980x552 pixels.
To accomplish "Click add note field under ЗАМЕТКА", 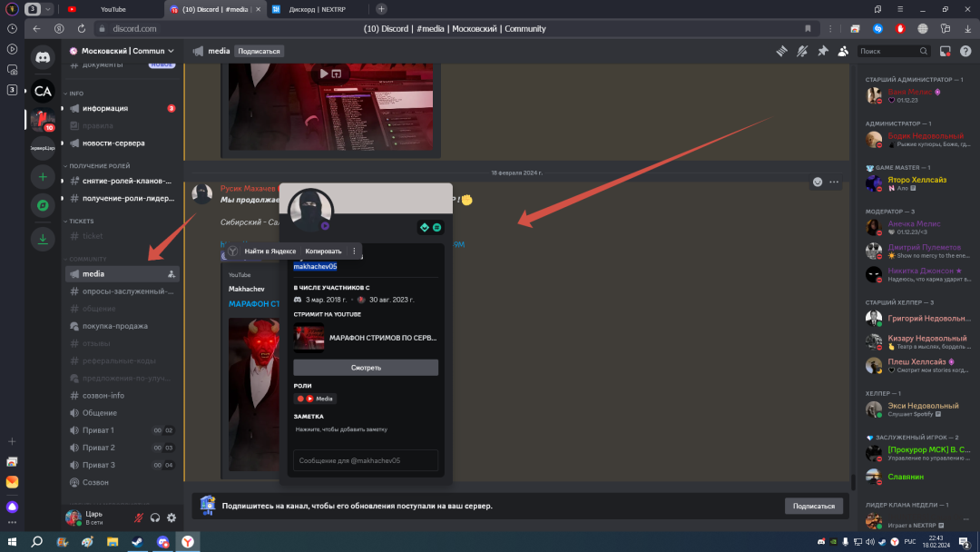I will coord(366,429).
